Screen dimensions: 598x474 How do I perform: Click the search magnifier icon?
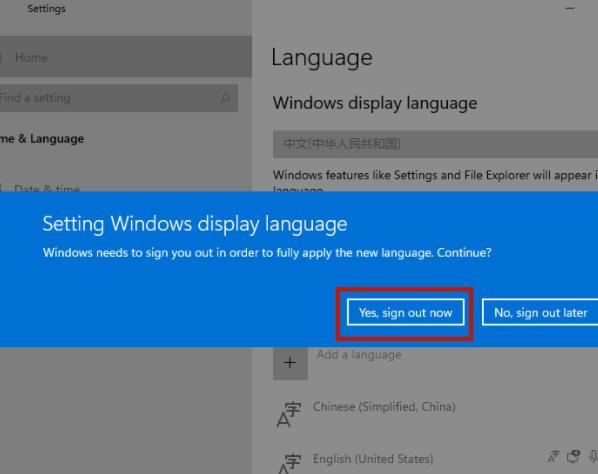click(225, 98)
